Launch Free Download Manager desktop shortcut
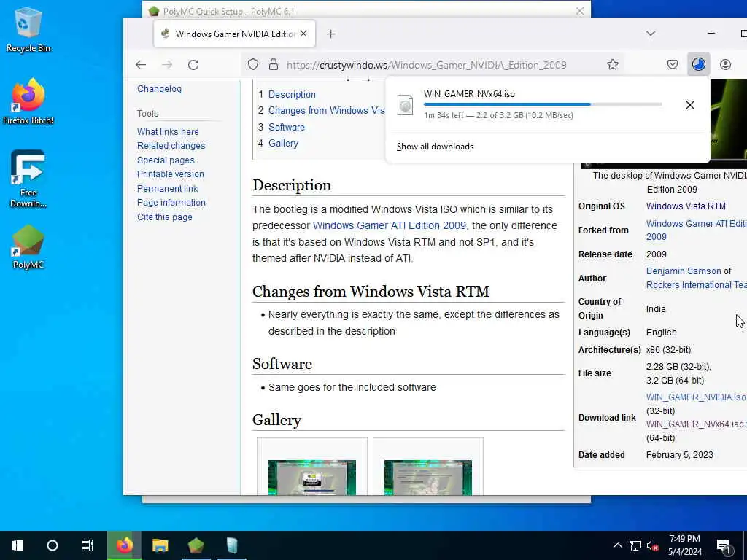The image size is (747, 560). [x=28, y=179]
